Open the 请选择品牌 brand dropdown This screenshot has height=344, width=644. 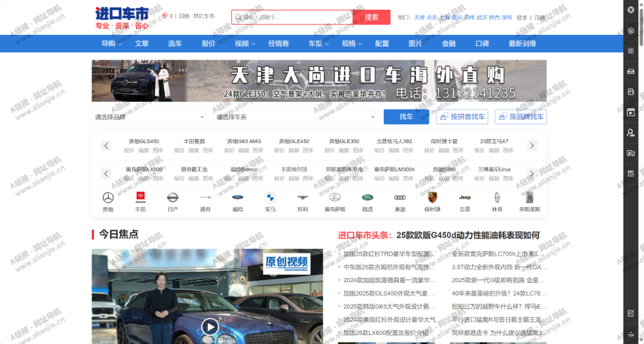coord(149,117)
